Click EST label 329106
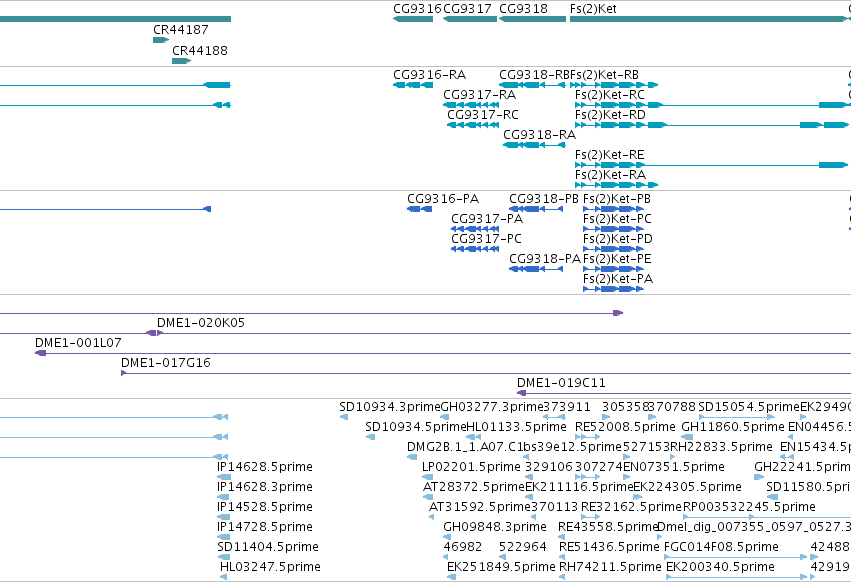 coord(549,467)
